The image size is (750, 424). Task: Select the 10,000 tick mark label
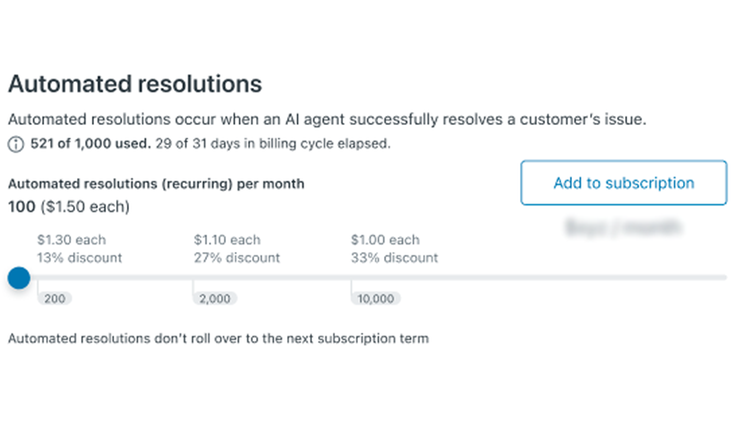[376, 299]
